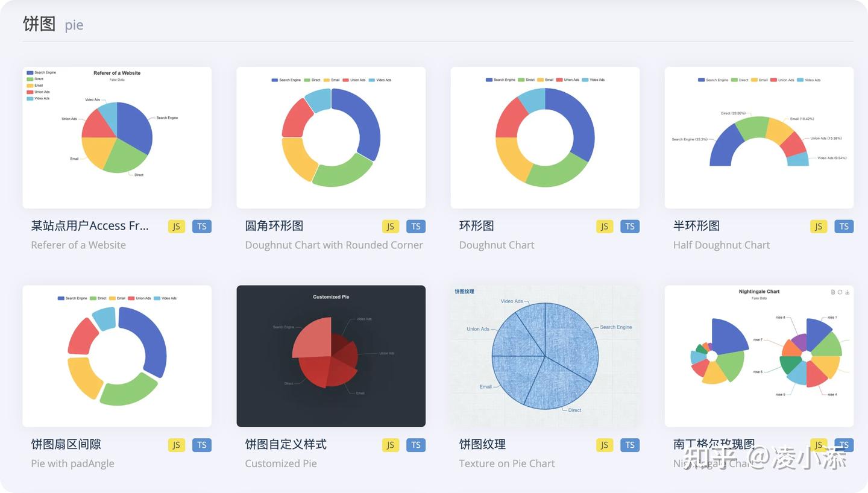Click TS badge for Referer of a Website

click(x=202, y=227)
